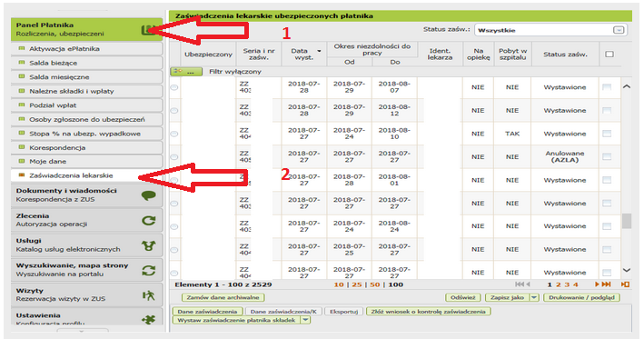Image resolution: width=644 pixels, height=339 pixels.
Task: Open the Status zaśw. Wszystkie dropdown
Action: coord(550,30)
